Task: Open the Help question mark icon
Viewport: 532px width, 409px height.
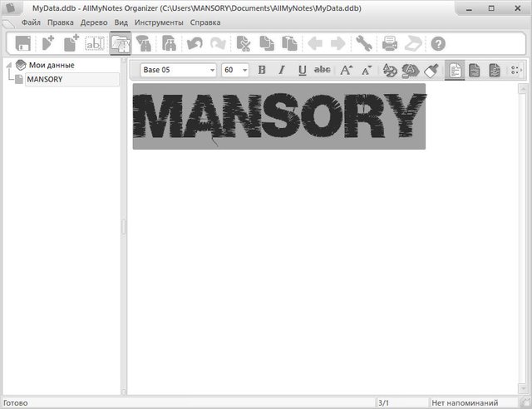Action: click(x=438, y=43)
